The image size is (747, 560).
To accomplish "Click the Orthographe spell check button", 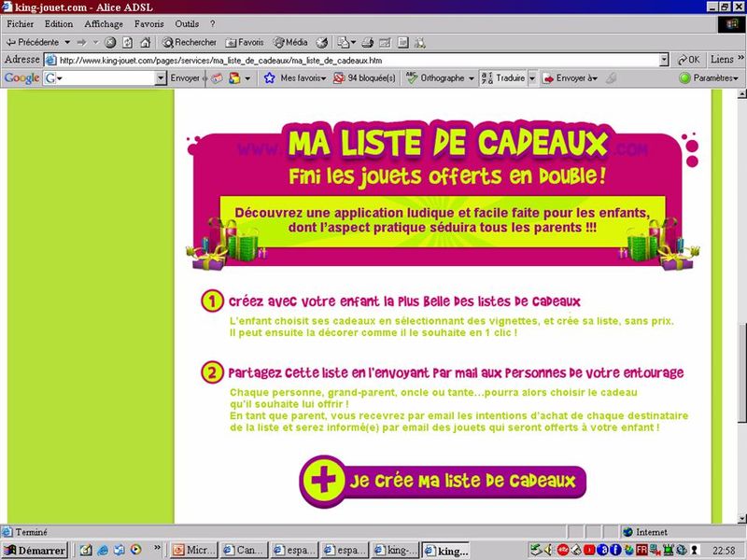I will (436, 78).
